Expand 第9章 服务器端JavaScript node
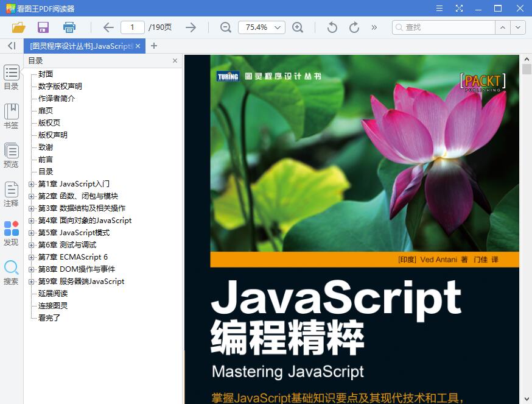532x404 pixels. point(31,282)
